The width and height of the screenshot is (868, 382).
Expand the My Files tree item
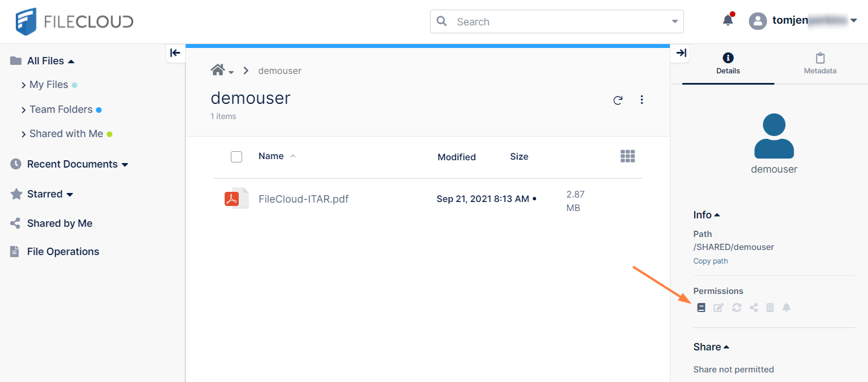[x=24, y=85]
